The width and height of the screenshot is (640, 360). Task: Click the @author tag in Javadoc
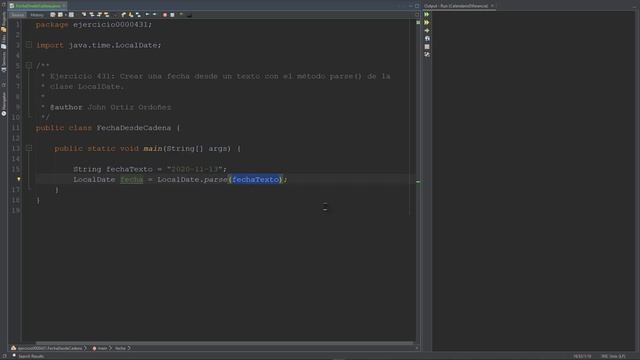66,107
